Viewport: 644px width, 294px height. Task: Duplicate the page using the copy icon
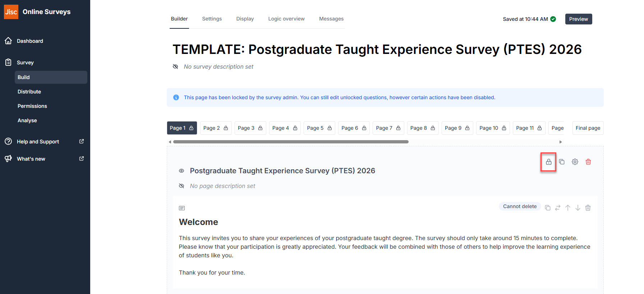(562, 162)
